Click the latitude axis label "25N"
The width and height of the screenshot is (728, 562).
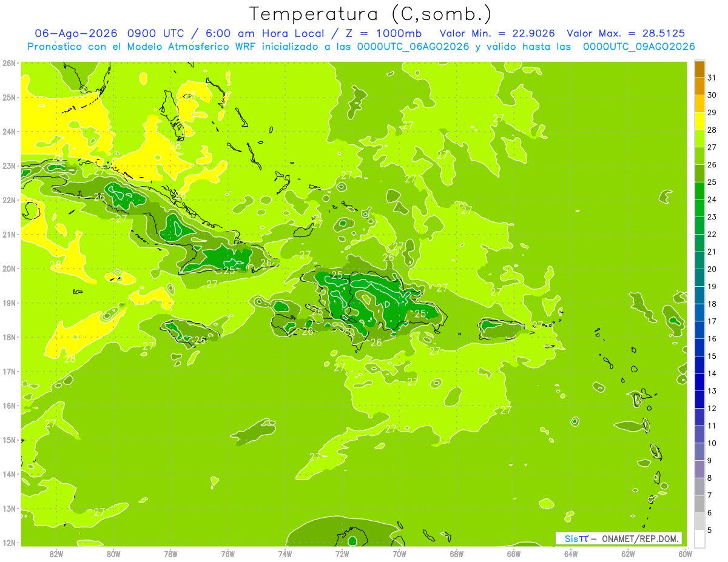(x=9, y=98)
